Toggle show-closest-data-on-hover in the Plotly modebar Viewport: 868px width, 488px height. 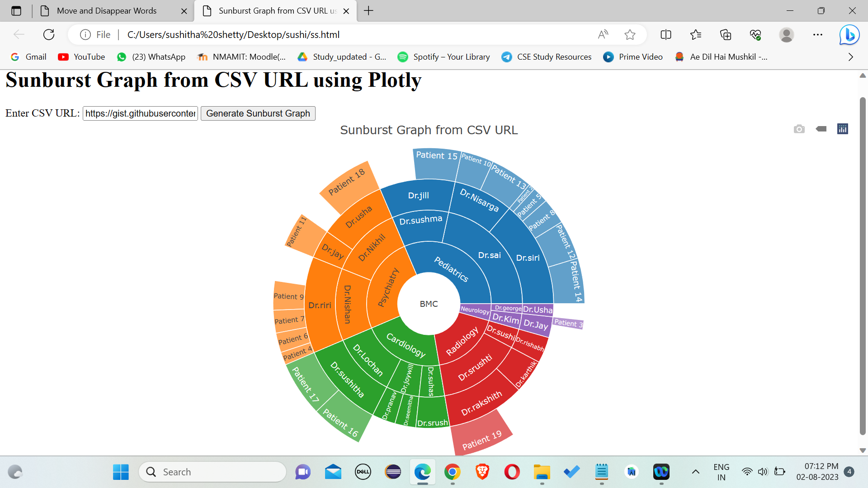click(821, 129)
